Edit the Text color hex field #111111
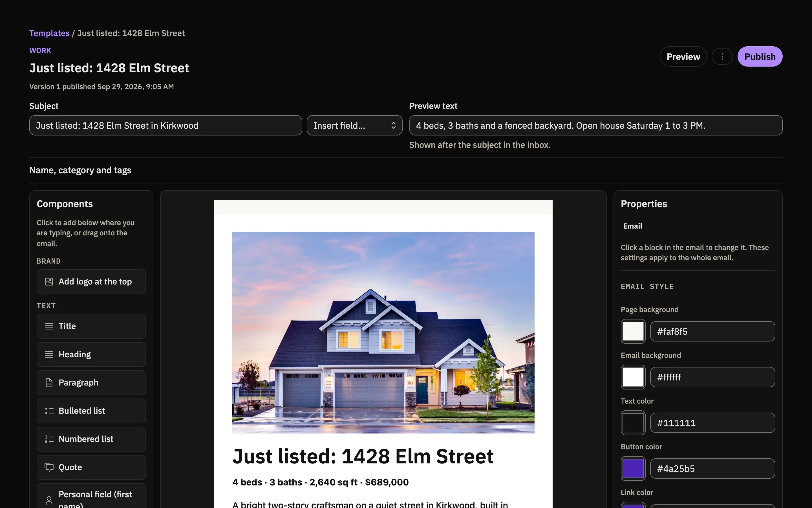812x508 pixels. coord(713,423)
